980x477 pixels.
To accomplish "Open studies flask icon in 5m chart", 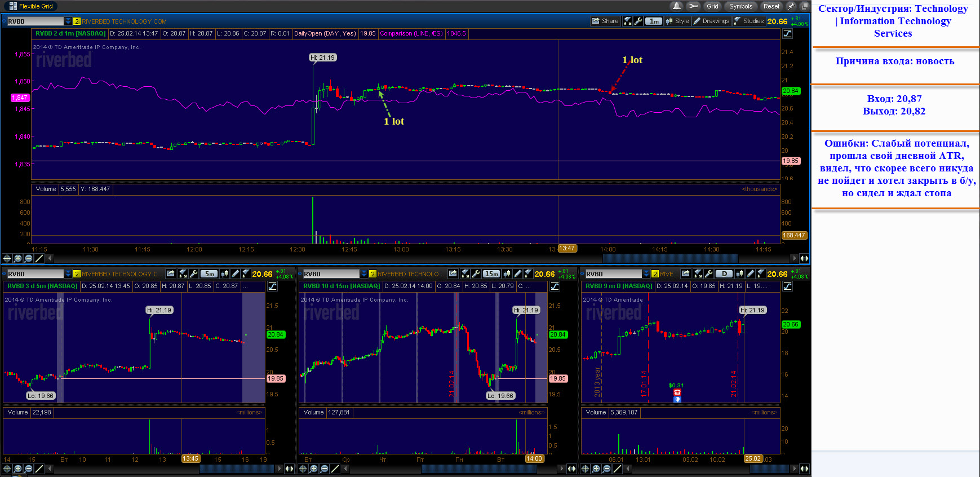I will point(246,273).
